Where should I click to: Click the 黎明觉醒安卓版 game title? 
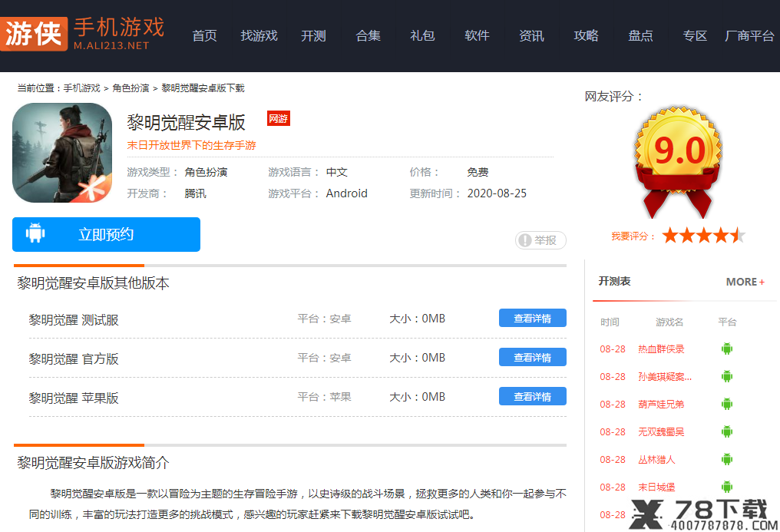pos(186,122)
